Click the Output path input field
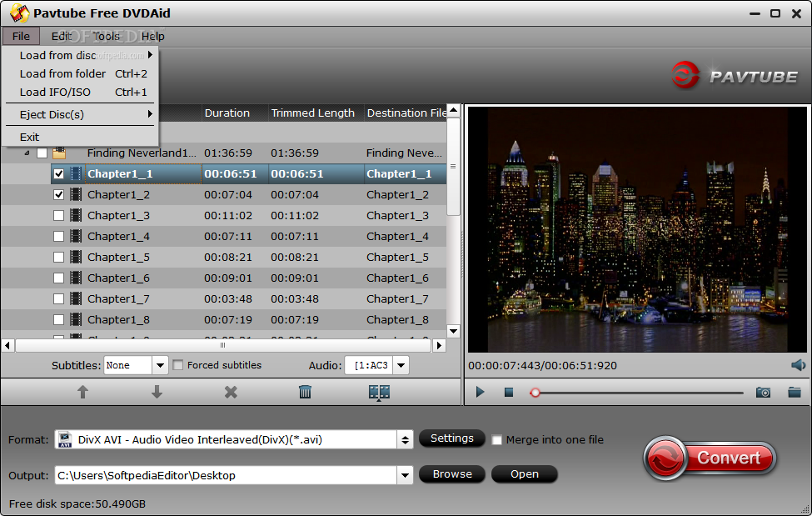 point(226,475)
